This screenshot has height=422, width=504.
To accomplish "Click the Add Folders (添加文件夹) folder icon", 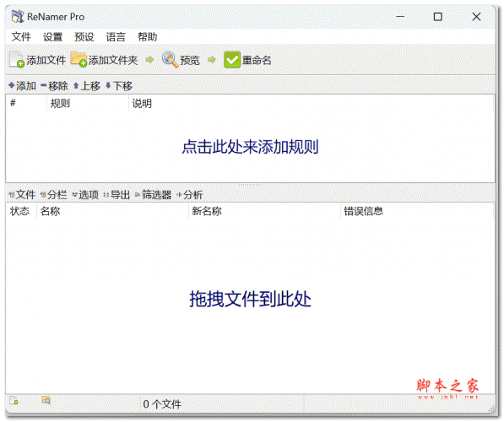I will 79,59.
